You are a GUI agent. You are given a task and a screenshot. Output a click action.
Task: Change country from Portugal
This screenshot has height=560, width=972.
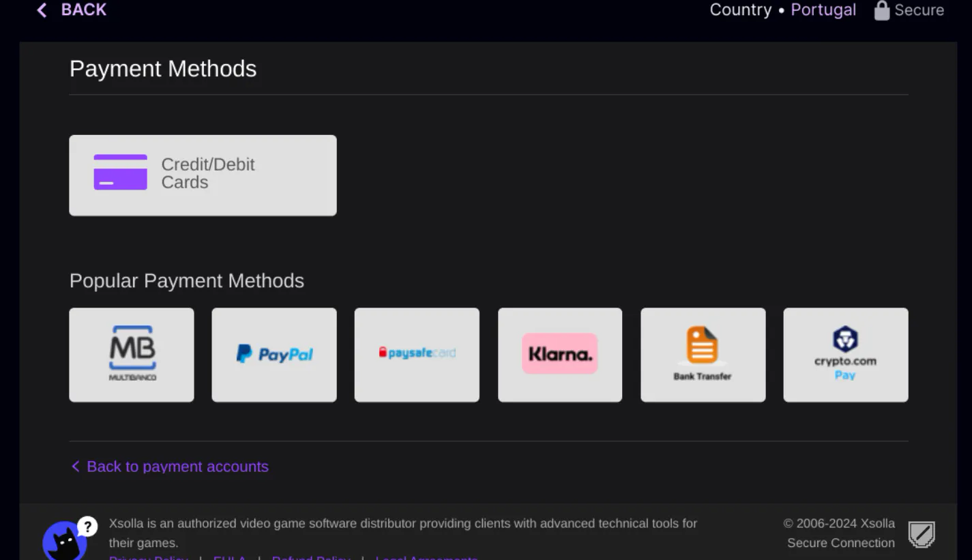pyautogui.click(x=823, y=10)
